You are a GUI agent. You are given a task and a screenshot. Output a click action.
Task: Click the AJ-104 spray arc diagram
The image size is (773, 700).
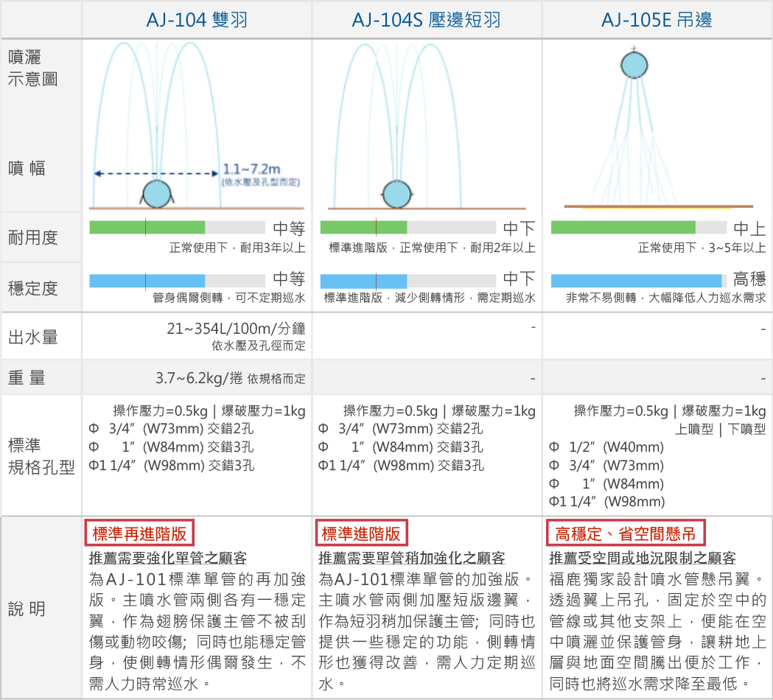[197, 126]
